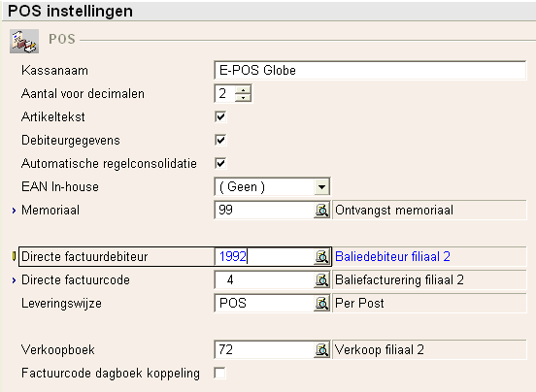Screen dimensions: 536x392
Task: Select the Verkoopboek field containing 72
Action: [264, 349]
